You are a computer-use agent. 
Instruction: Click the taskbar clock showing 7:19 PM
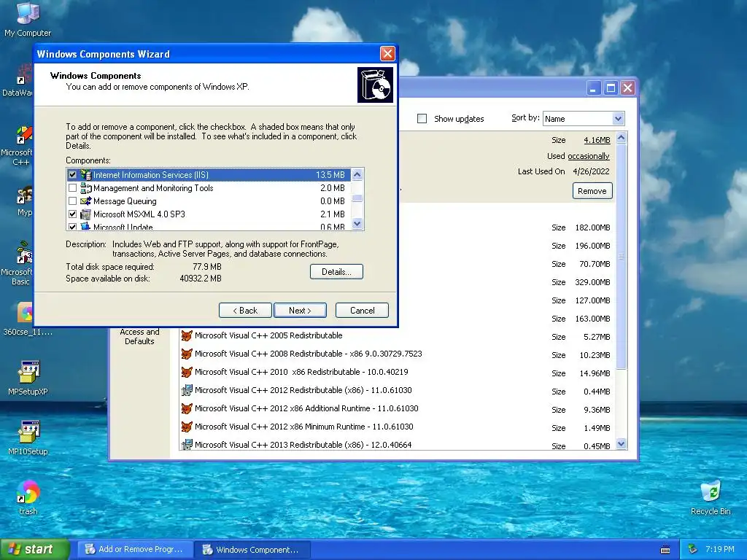[x=719, y=549]
